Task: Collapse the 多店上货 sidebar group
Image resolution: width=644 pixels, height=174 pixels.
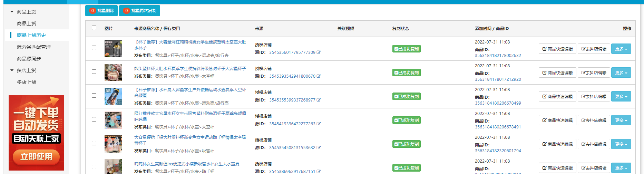Action: click(12, 70)
